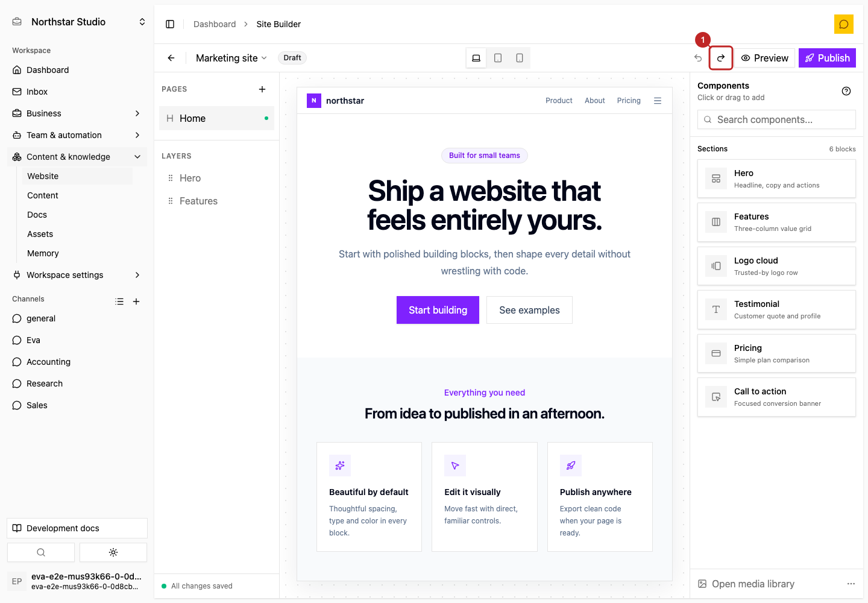Viewport: 868px width, 603px height.
Task: Click the sidebar search button
Action: coord(41,552)
